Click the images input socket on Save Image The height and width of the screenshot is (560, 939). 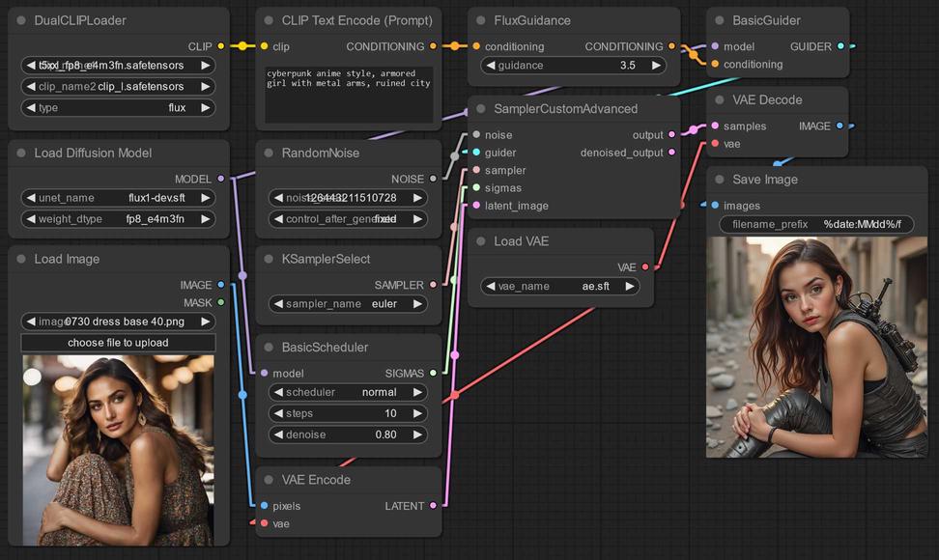(x=715, y=206)
